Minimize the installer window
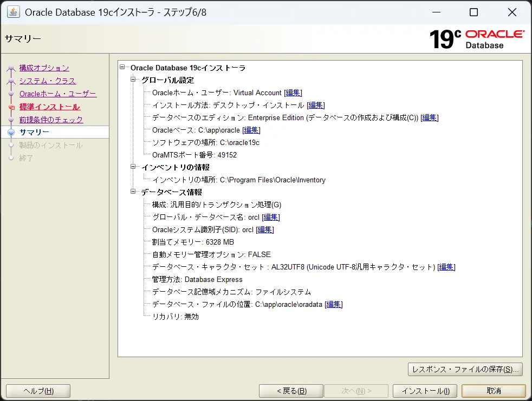532x401 pixels. [x=436, y=12]
